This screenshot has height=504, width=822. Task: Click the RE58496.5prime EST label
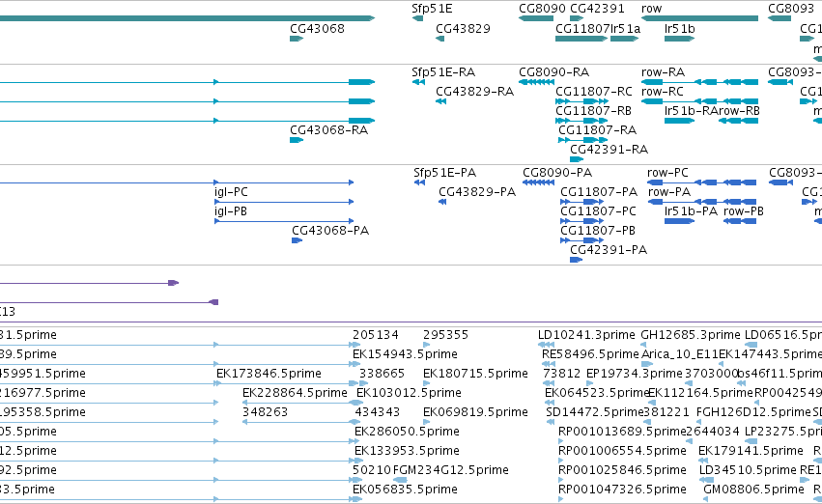[590, 354]
